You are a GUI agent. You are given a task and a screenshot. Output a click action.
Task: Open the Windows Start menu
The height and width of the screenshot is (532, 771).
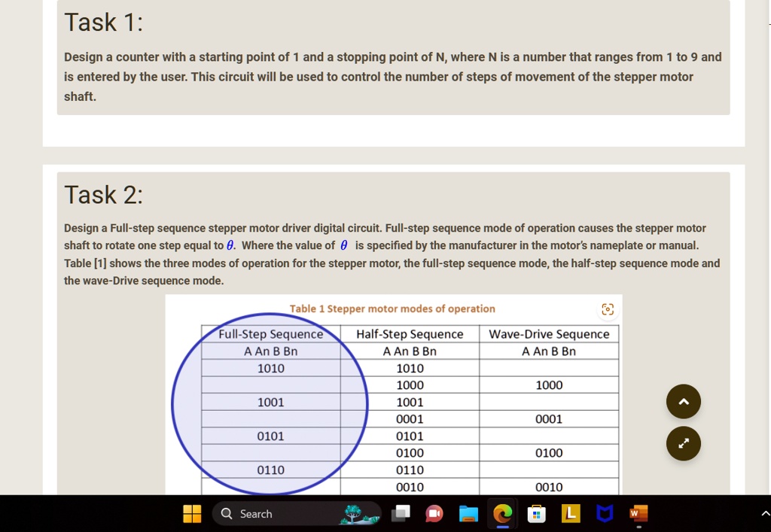[x=192, y=514]
